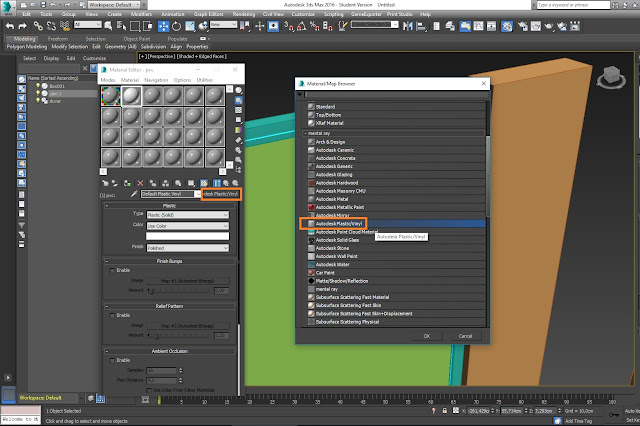640x426 pixels.
Task: Click Cancel in Material/Map Browser
Action: click(x=465, y=336)
